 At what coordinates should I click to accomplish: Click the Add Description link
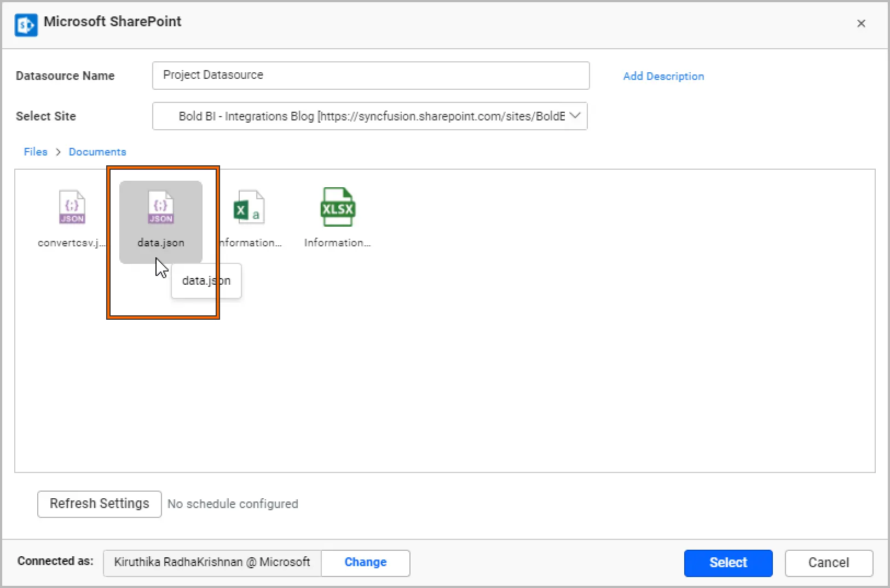click(663, 76)
